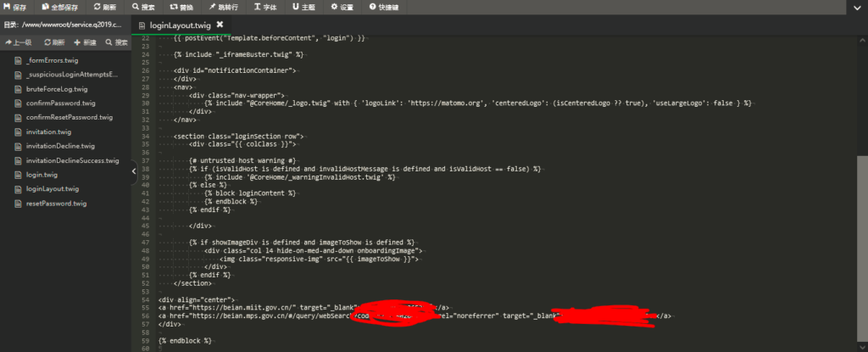Click 全部保存 to save all files

point(60,7)
